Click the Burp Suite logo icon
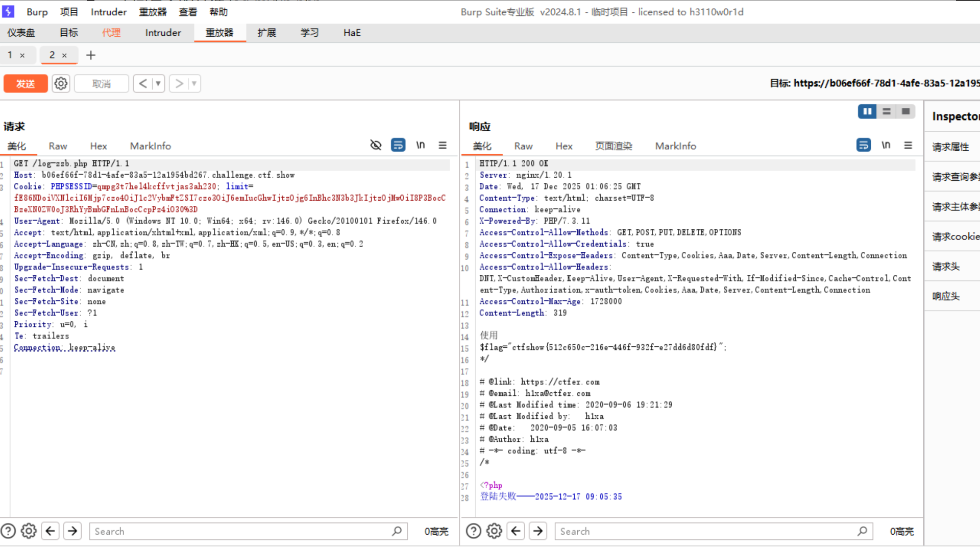Image resolution: width=980 pixels, height=547 pixels. pos(9,11)
